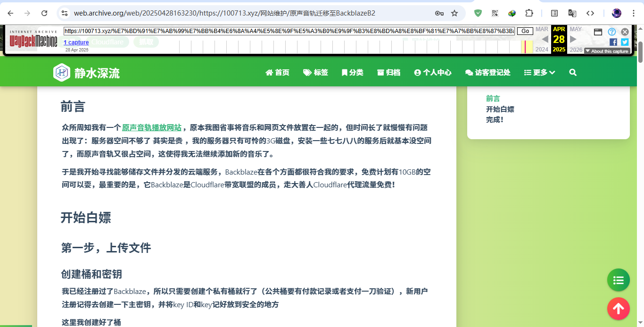Click the 开始白嫖 section heading
The width and height of the screenshot is (644, 327).
pos(86,218)
